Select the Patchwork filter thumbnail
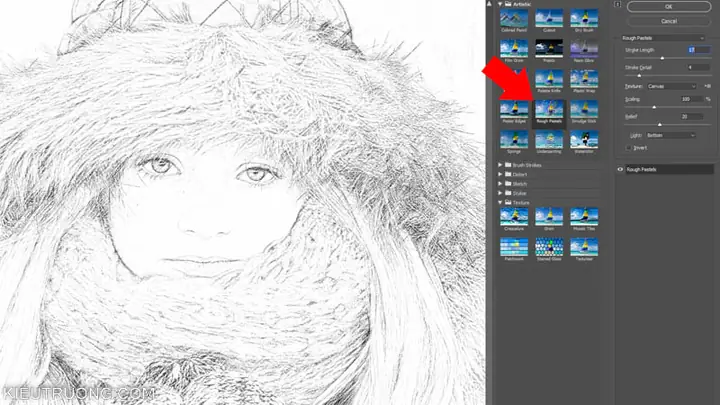This screenshot has height=405, width=720. pos(514,247)
